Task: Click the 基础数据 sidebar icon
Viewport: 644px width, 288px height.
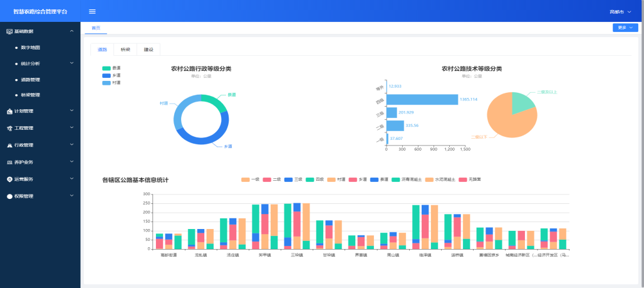Action: click(x=9, y=31)
